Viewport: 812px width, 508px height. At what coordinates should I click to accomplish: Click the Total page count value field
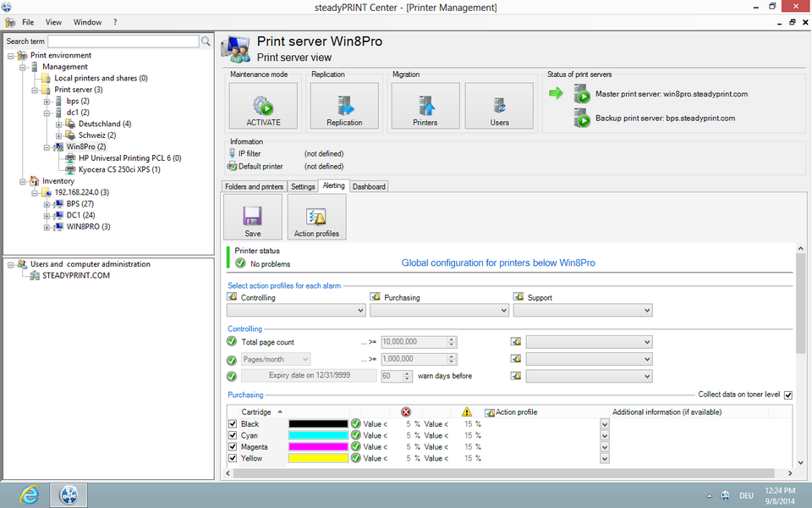[x=414, y=342]
